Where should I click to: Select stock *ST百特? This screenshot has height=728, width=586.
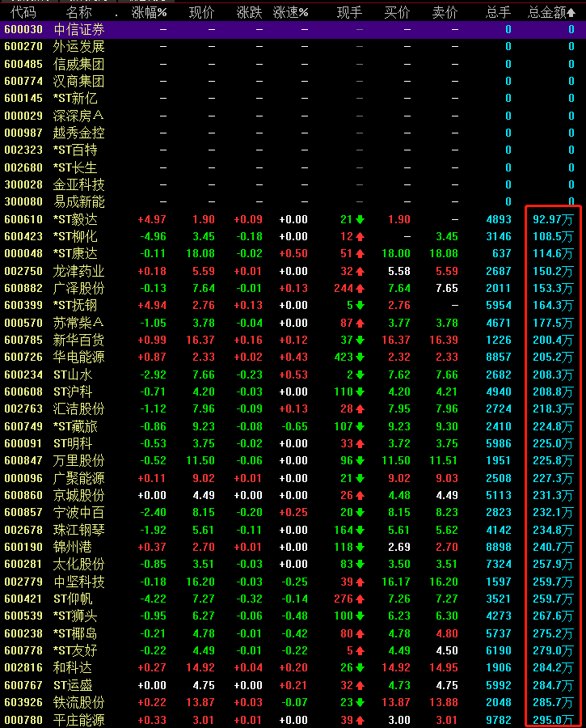pos(75,150)
